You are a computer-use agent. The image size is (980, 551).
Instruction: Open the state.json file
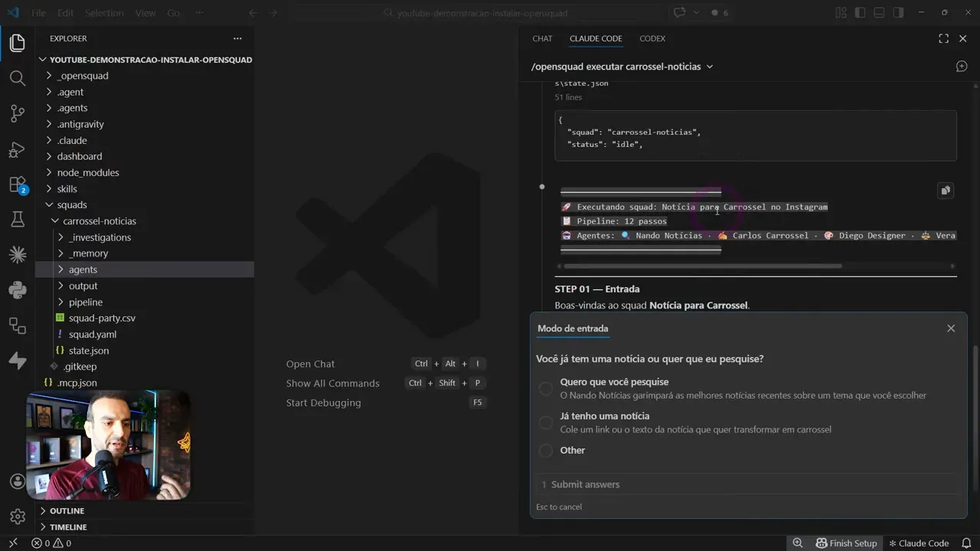click(x=89, y=350)
